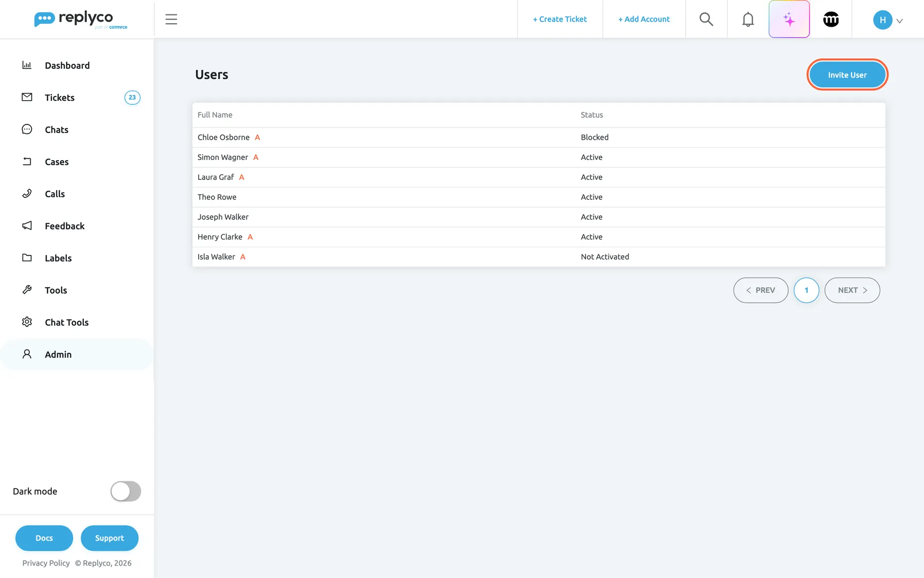The width and height of the screenshot is (924, 578).
Task: Click the search magnifier icon
Action: (x=706, y=20)
